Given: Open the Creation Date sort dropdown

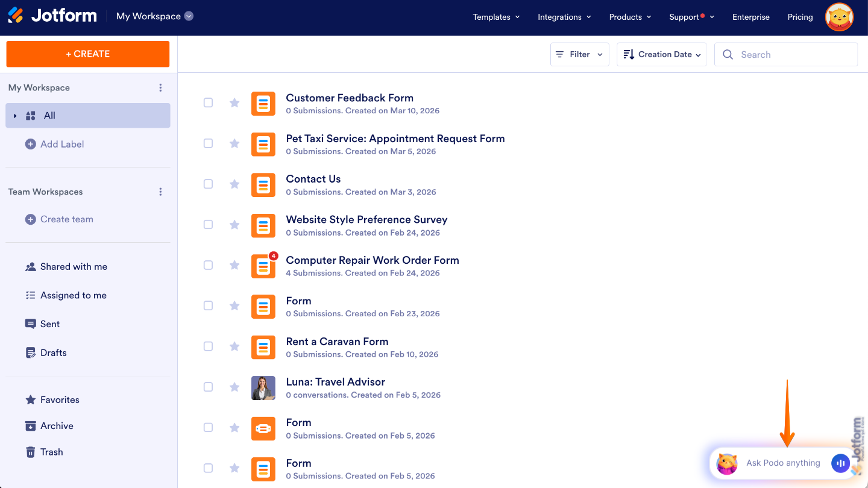Looking at the screenshot, I should [661, 54].
